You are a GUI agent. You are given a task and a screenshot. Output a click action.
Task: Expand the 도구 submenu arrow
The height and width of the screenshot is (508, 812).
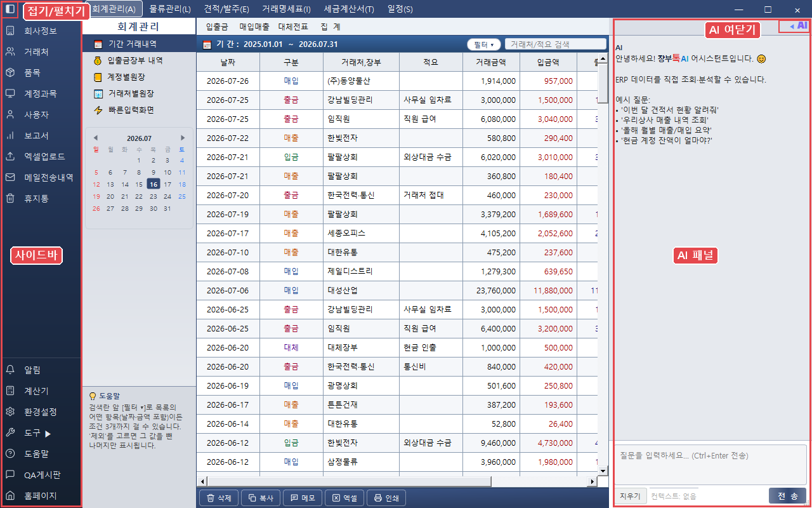point(48,434)
